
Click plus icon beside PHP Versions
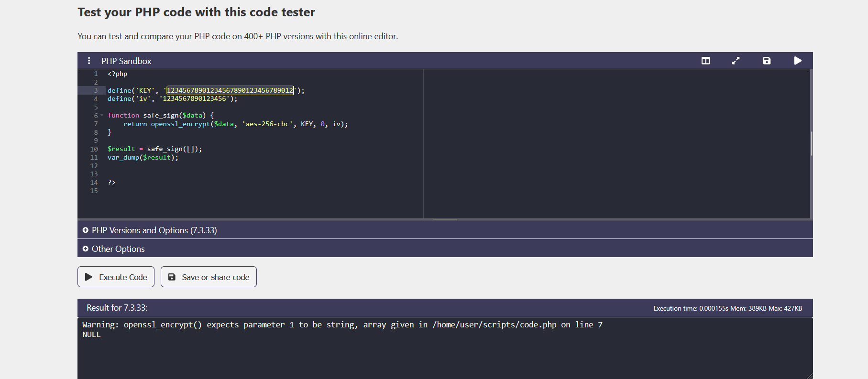[x=85, y=230]
